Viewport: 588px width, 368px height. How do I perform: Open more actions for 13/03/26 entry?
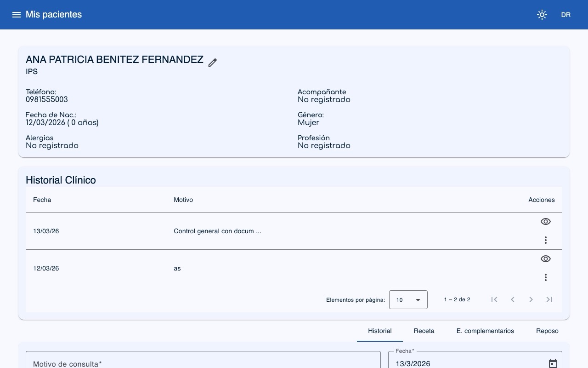coord(545,240)
